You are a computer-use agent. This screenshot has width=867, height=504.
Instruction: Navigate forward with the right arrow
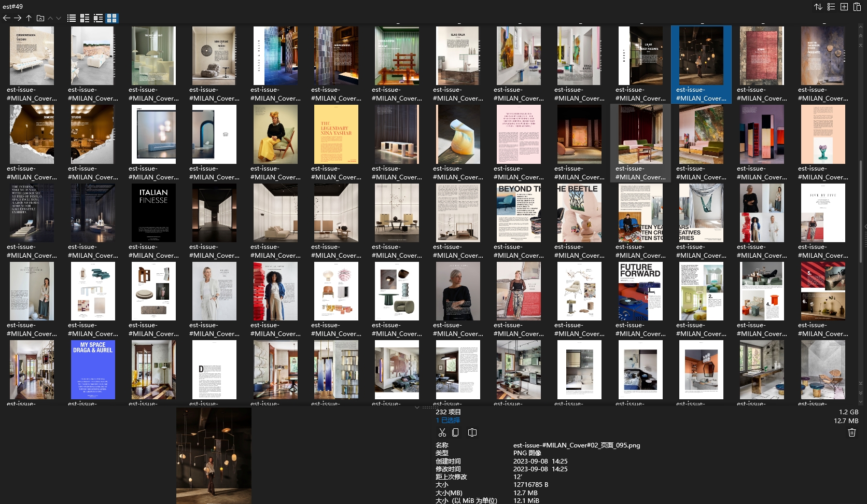pyautogui.click(x=17, y=18)
